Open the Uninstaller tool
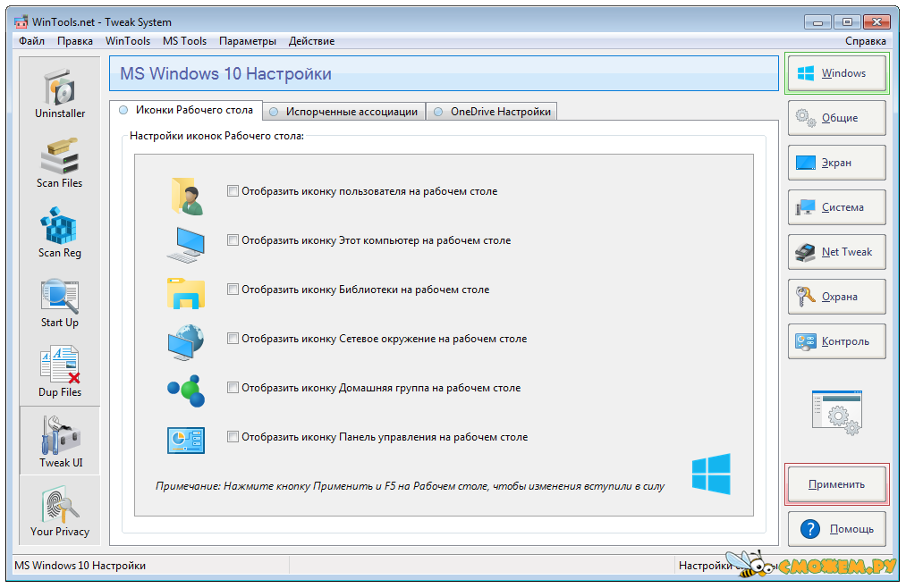The width and height of the screenshot is (906, 588). pyautogui.click(x=60, y=92)
